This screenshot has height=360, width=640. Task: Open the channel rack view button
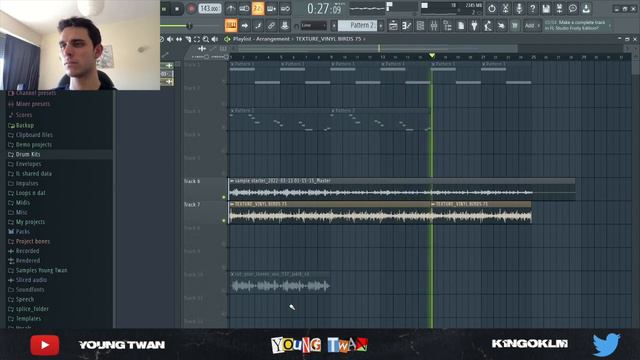(420, 26)
